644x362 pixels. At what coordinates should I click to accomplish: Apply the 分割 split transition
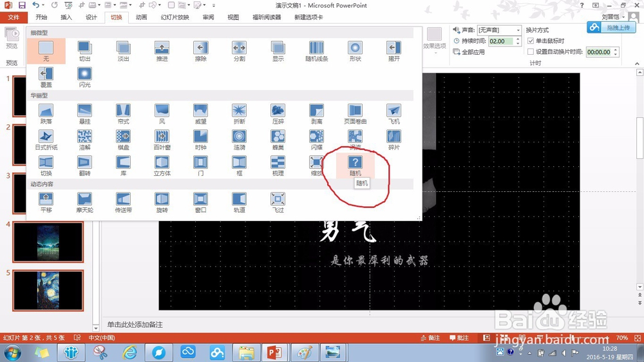coord(239,51)
